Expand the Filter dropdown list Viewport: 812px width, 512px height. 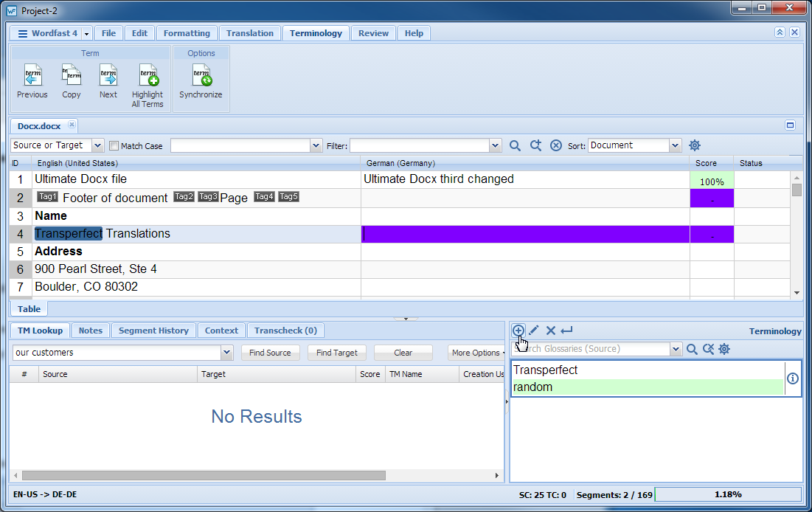(495, 145)
